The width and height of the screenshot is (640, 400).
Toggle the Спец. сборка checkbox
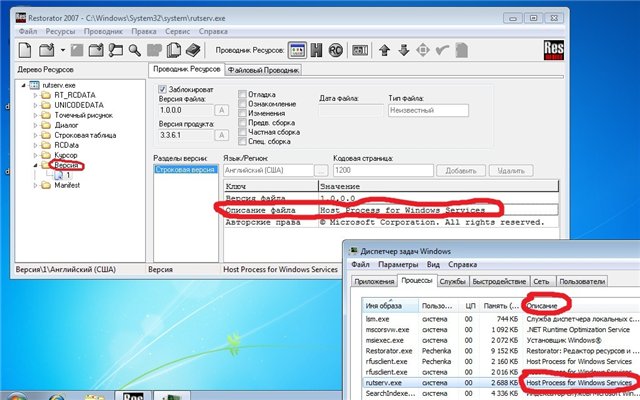coord(242,141)
